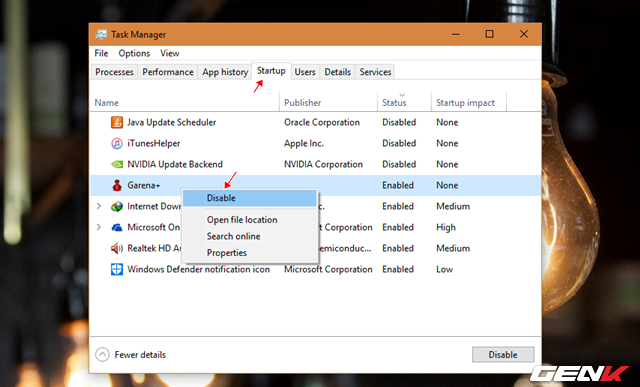The width and height of the screenshot is (640, 387).
Task: Switch to the Processes tab
Action: [114, 72]
